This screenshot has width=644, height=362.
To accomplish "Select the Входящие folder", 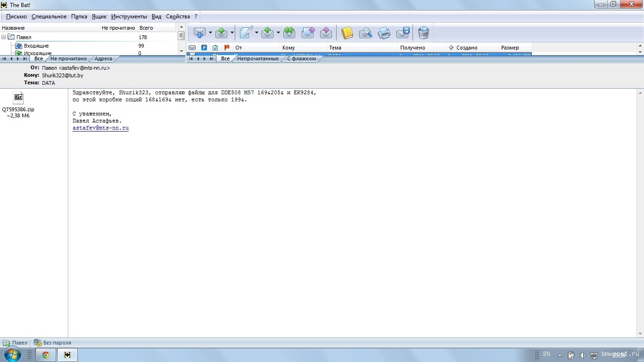I will coord(36,46).
